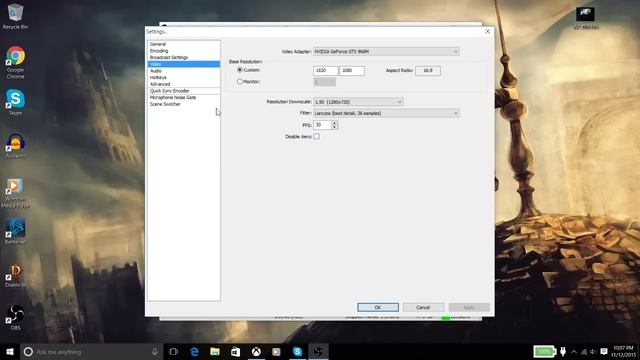Screen dimensions: 640x360
Task: Open the network tray icon
Action: (584, 352)
